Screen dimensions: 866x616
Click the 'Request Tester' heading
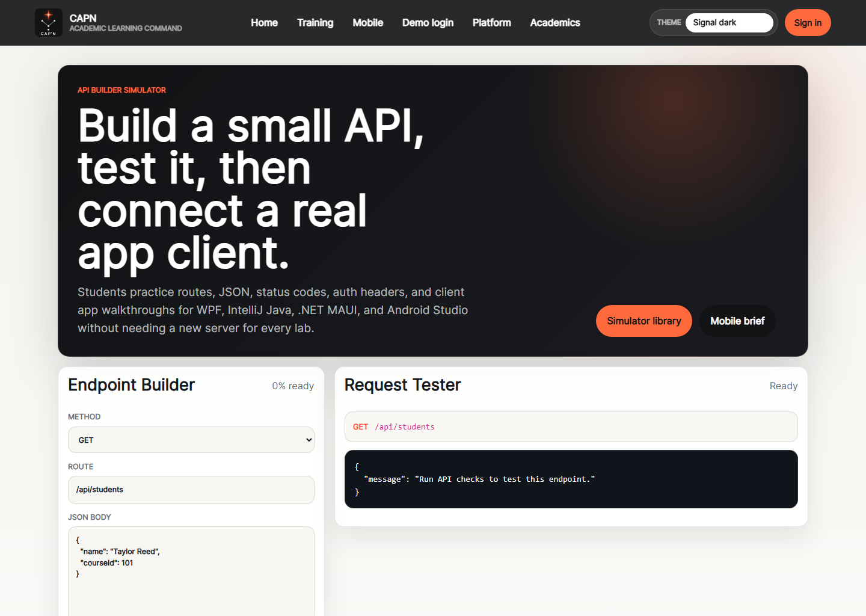(x=402, y=385)
